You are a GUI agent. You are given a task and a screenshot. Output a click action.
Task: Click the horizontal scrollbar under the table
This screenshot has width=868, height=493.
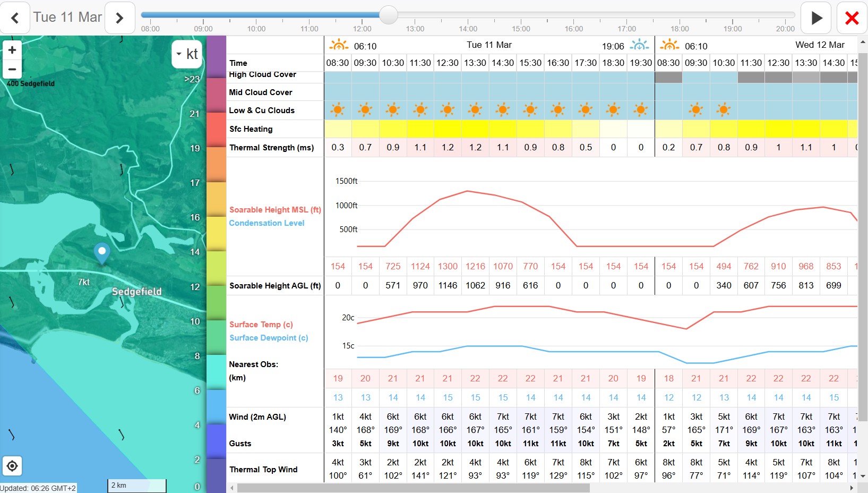[413, 488]
